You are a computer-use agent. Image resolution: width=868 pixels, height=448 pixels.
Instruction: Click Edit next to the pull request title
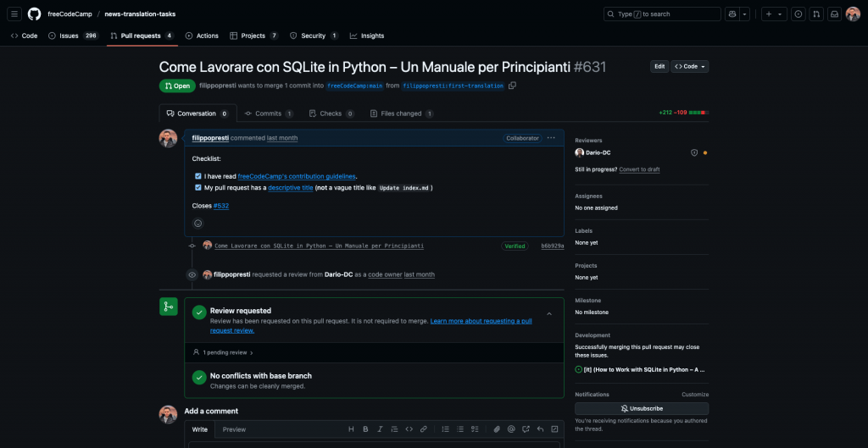[659, 66]
